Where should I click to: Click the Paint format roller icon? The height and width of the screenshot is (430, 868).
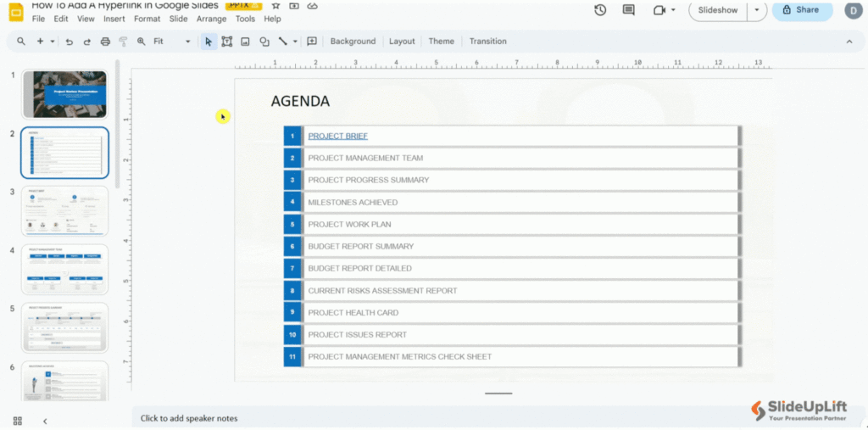point(123,41)
